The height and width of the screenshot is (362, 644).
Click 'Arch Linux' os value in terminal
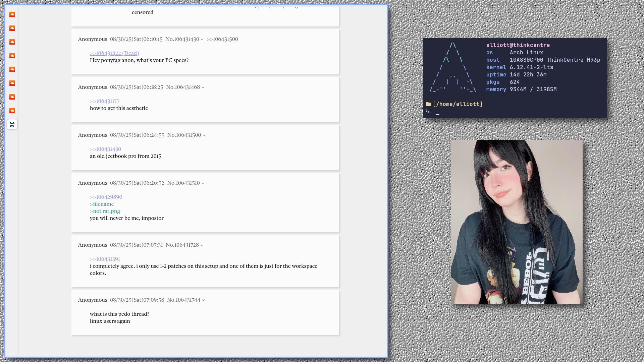pyautogui.click(x=527, y=52)
